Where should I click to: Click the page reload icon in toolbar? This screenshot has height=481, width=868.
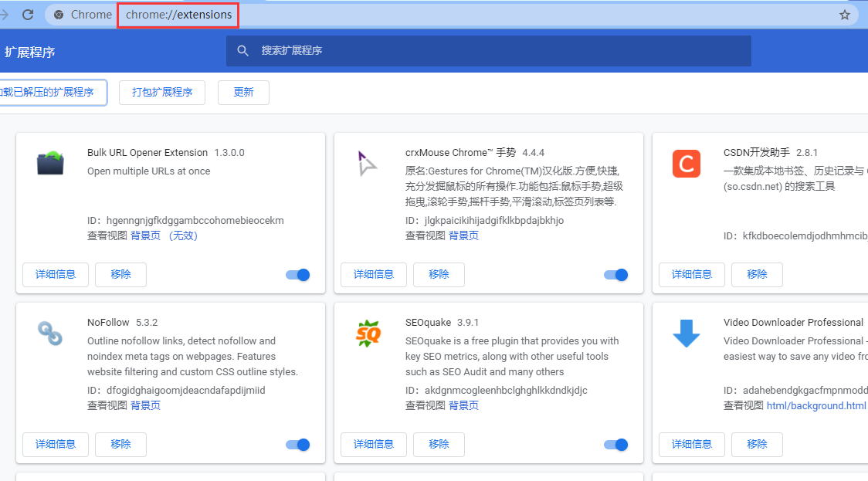(28, 13)
